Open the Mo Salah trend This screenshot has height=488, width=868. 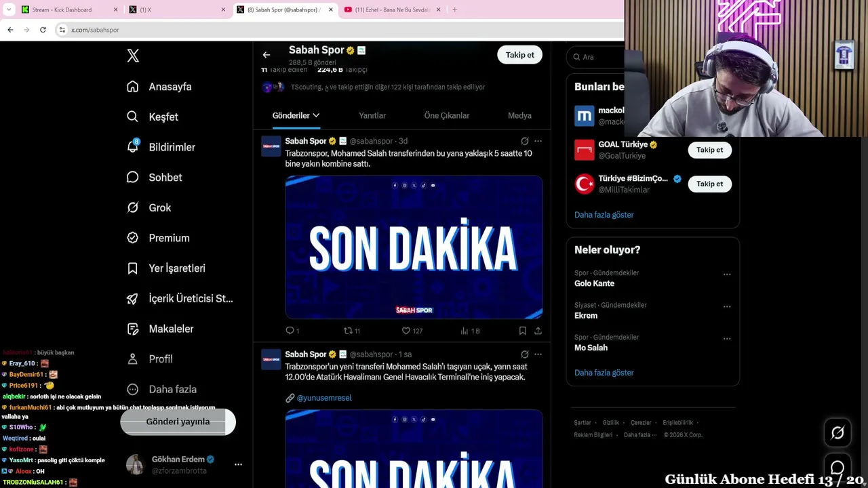click(x=591, y=348)
